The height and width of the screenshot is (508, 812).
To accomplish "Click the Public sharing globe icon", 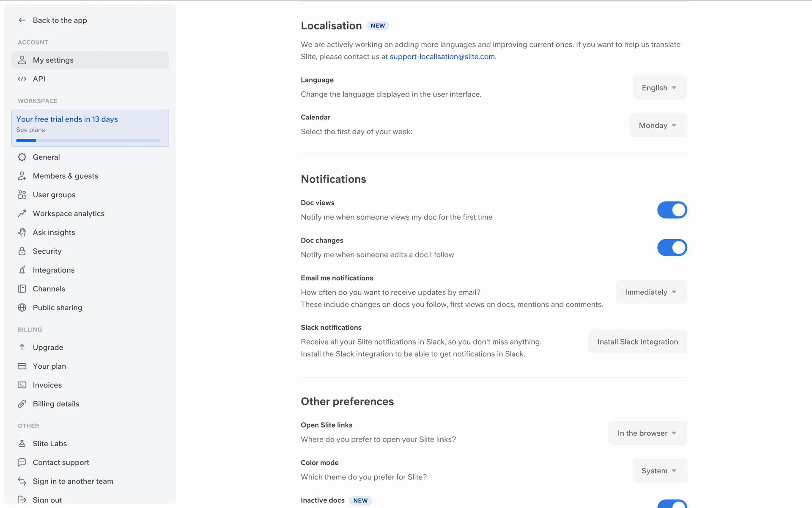I will point(22,308).
